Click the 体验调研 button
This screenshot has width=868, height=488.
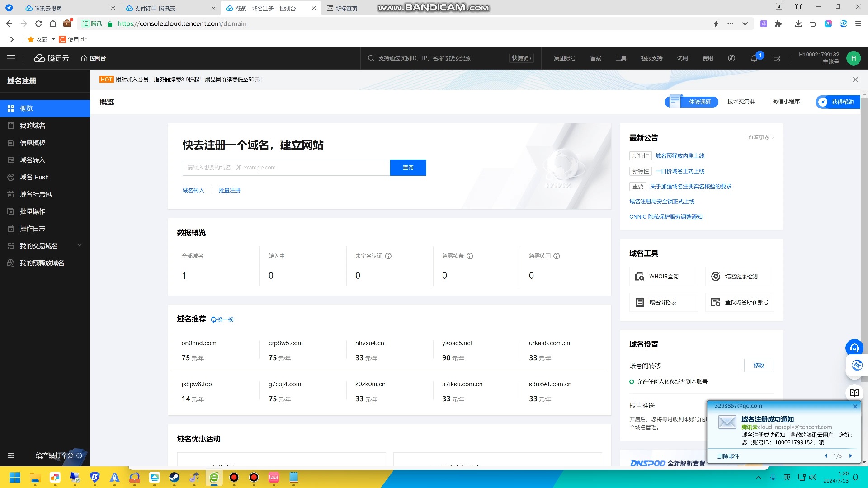point(692,102)
